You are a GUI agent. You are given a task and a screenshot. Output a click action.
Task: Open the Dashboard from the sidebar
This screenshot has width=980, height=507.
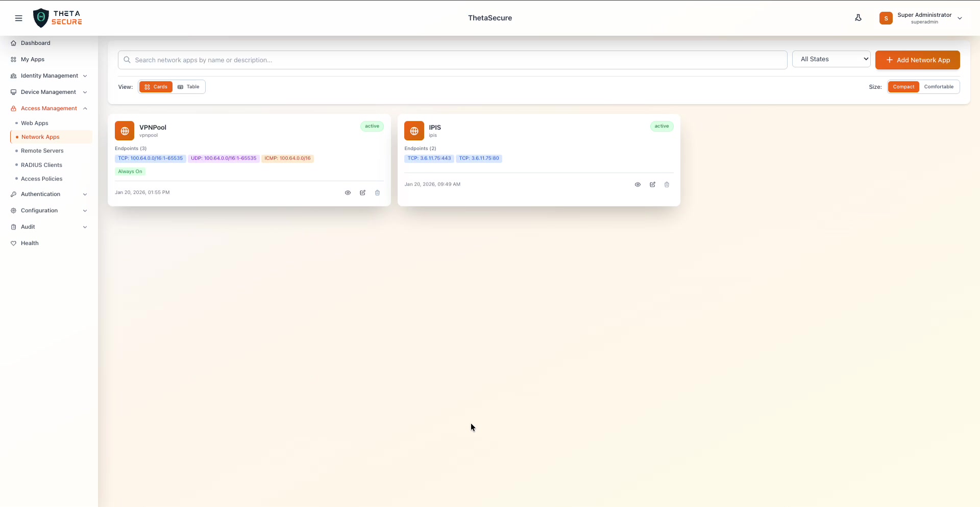coord(35,43)
